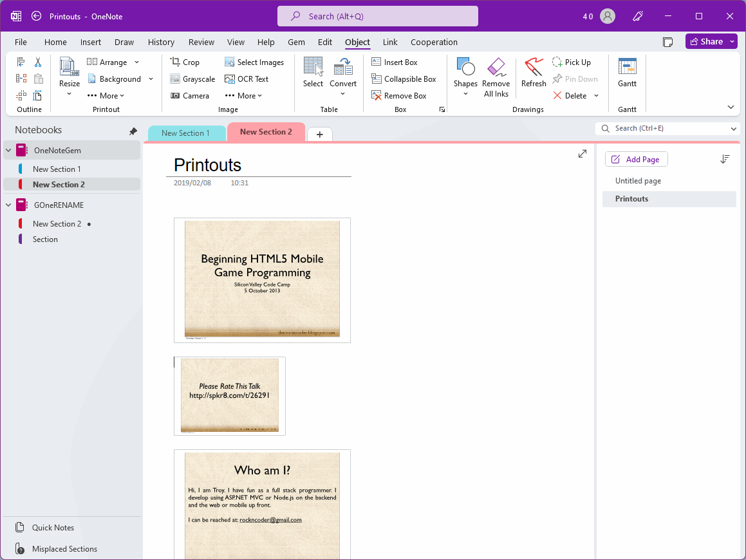Switch to the Draw ribbon tab
Image resolution: width=746 pixels, height=560 pixels.
pyautogui.click(x=124, y=42)
